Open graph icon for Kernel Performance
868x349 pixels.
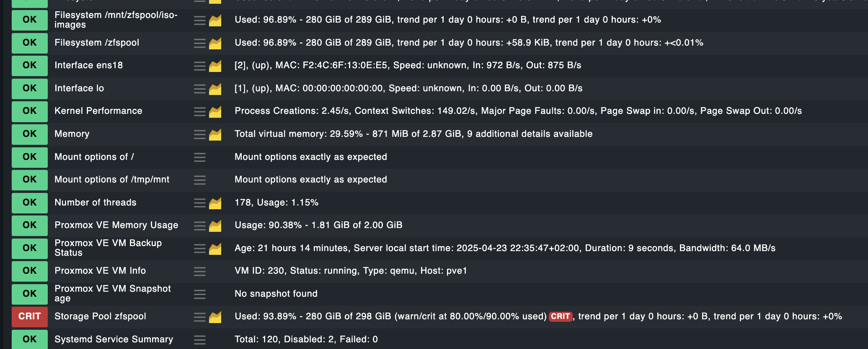pyautogui.click(x=215, y=112)
